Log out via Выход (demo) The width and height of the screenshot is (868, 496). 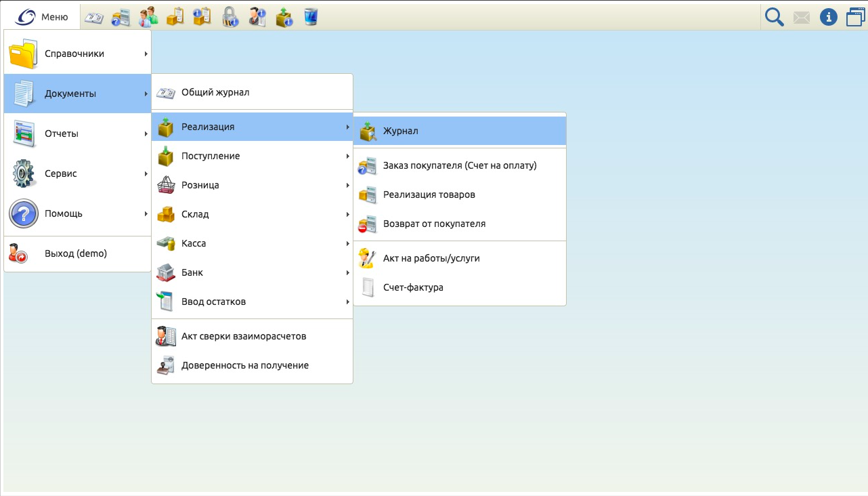77,253
